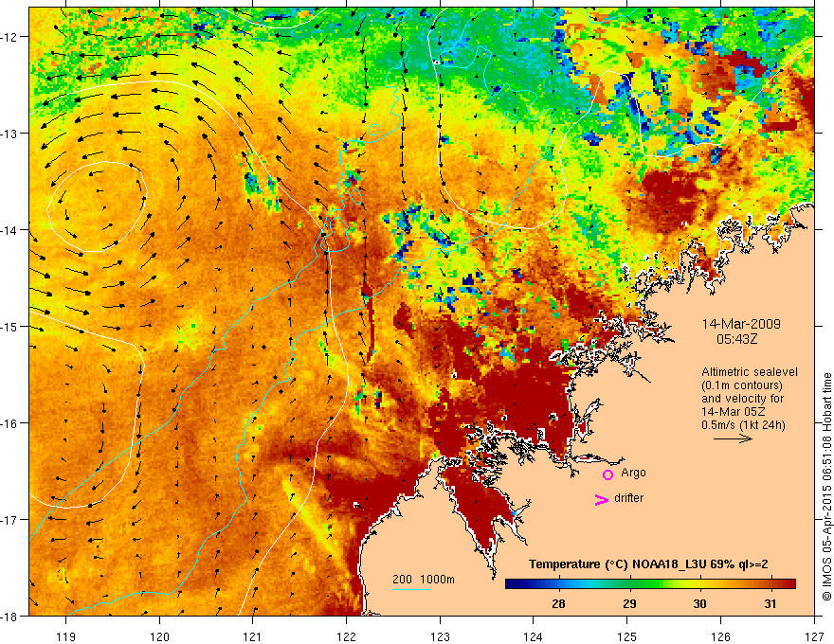Click the 29 value on the color bar
This screenshot has width=834, height=644.
click(x=629, y=603)
